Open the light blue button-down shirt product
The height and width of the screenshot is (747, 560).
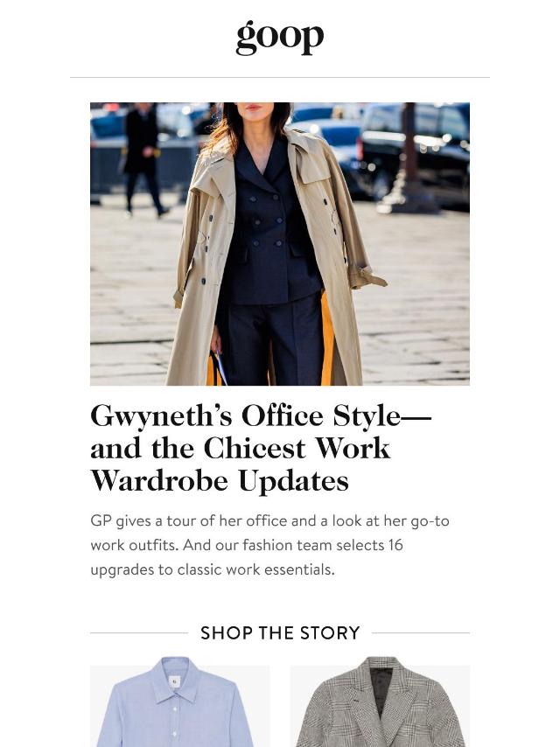click(x=179, y=702)
